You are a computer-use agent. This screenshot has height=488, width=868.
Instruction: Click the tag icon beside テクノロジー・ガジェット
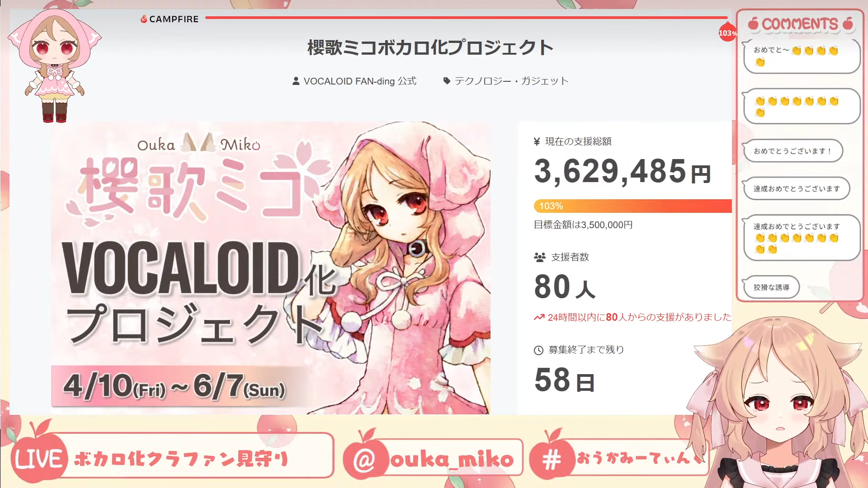pyautogui.click(x=447, y=81)
